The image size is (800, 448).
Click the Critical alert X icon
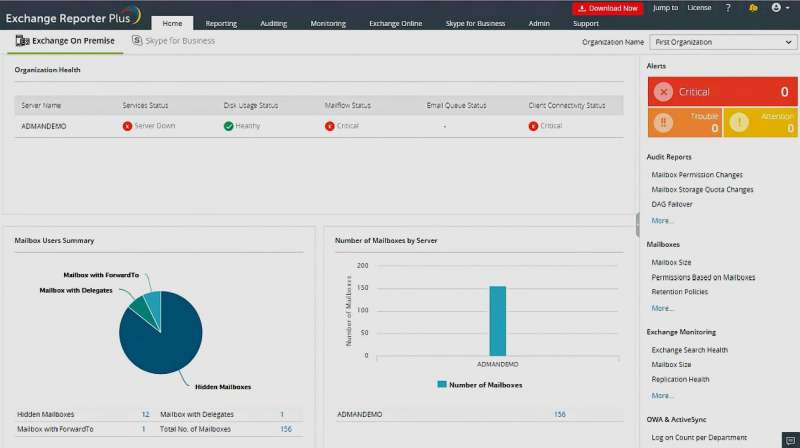(x=663, y=92)
